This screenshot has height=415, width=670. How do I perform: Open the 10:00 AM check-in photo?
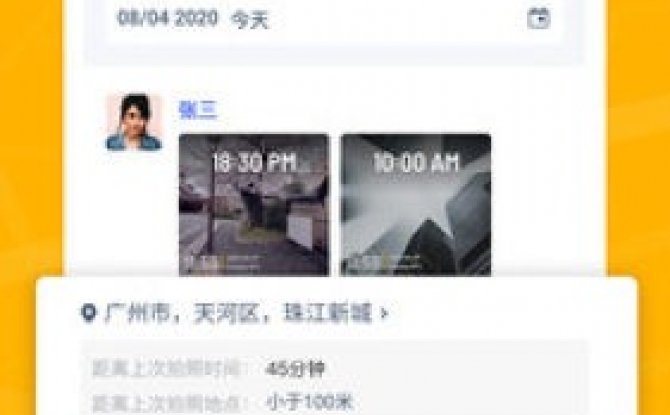coord(416,205)
